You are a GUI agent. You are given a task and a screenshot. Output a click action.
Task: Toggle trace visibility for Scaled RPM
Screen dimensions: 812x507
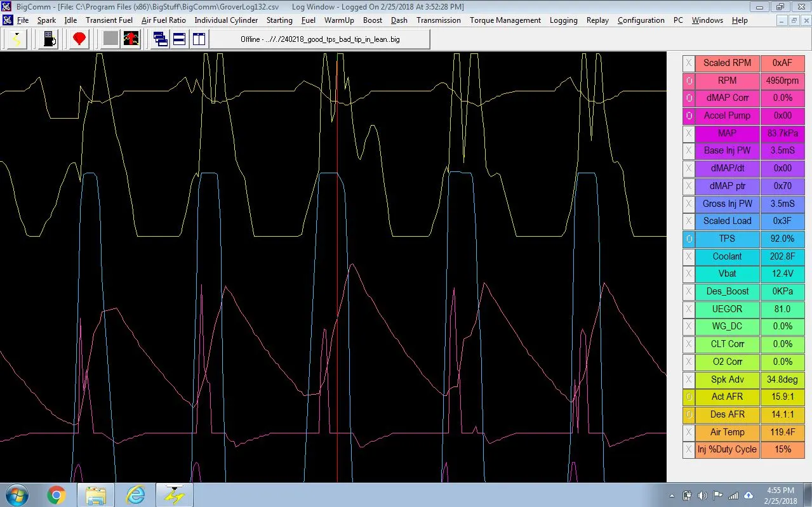tap(689, 63)
